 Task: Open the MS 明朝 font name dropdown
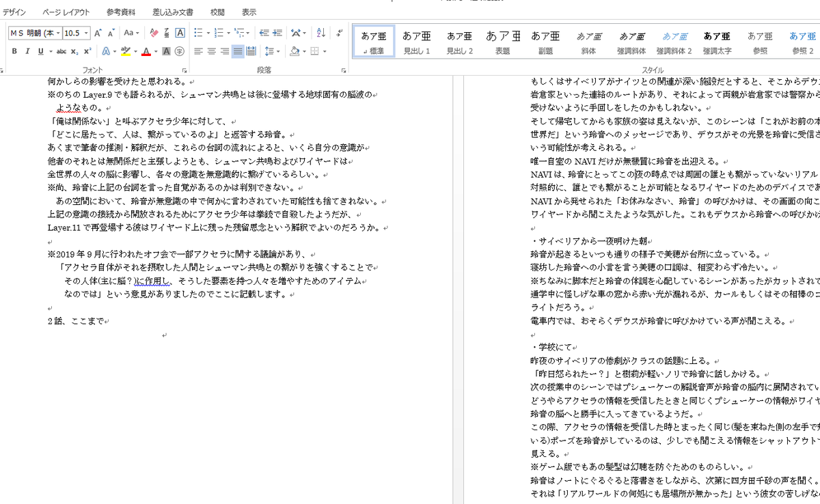click(x=58, y=33)
